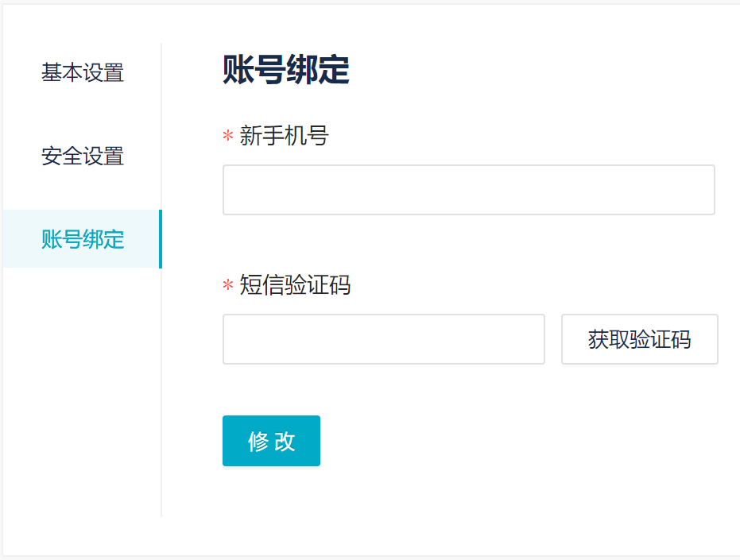Click the 短信验证码 field label

click(295, 285)
